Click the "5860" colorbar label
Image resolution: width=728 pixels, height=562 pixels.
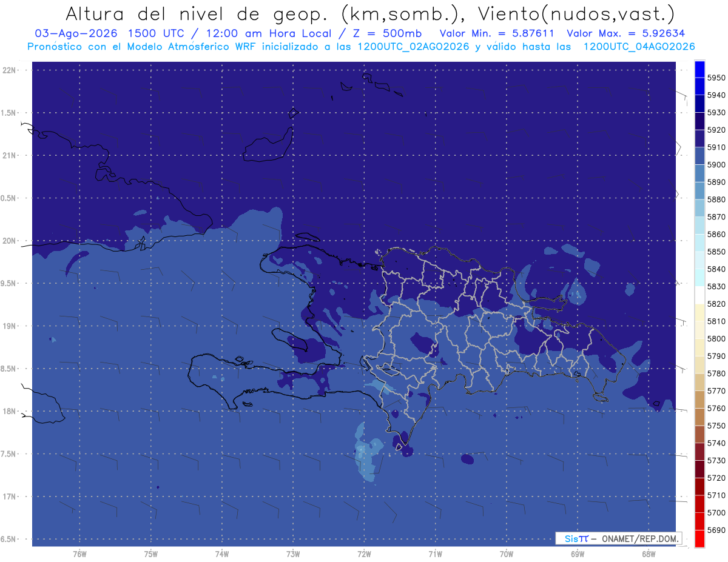pyautogui.click(x=716, y=234)
